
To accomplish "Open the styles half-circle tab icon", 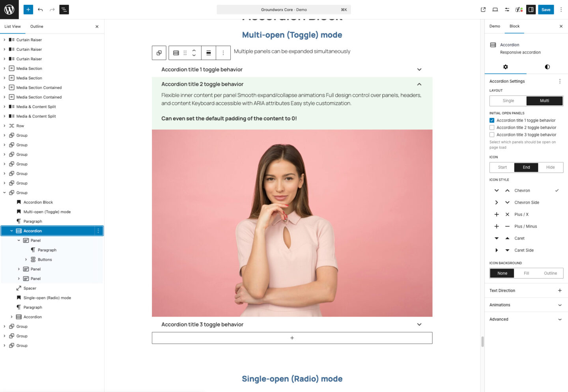I will (x=547, y=67).
